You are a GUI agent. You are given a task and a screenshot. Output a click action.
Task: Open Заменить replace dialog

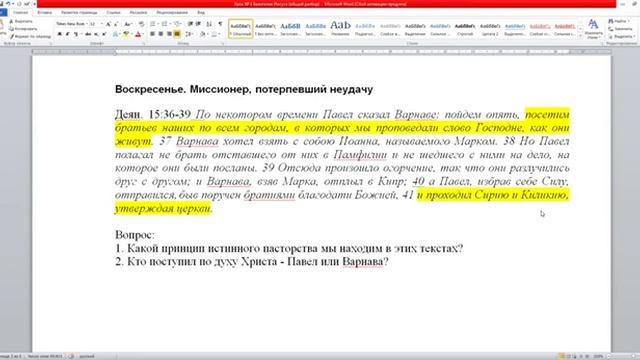(x=620, y=29)
